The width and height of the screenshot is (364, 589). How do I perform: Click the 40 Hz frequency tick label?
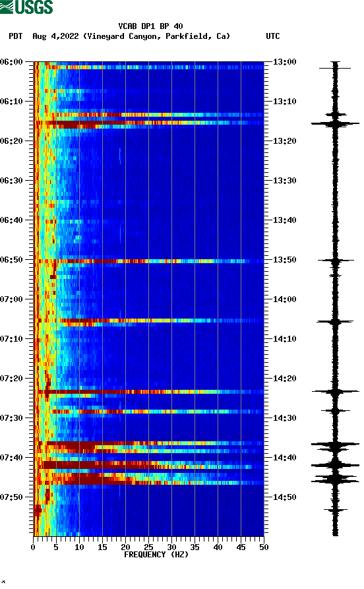[218, 547]
